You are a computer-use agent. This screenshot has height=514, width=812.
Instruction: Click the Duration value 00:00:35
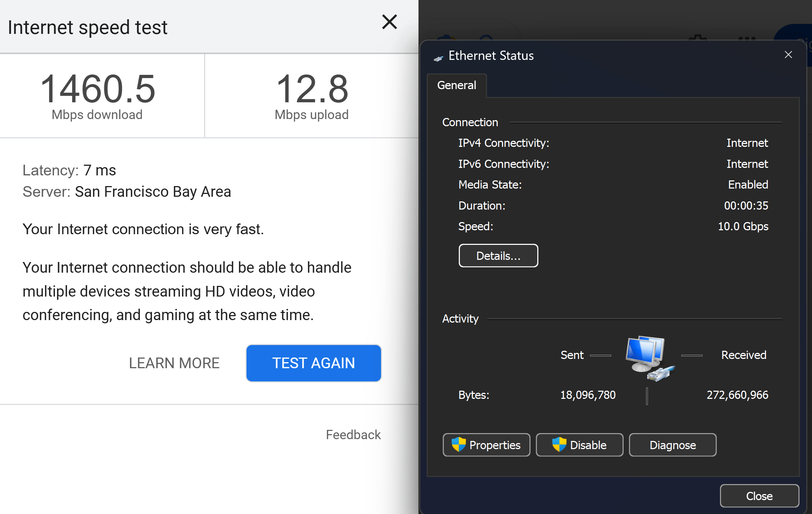pyautogui.click(x=746, y=206)
